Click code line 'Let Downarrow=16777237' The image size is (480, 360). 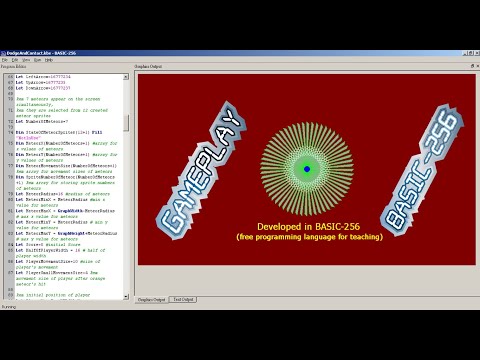point(43,88)
